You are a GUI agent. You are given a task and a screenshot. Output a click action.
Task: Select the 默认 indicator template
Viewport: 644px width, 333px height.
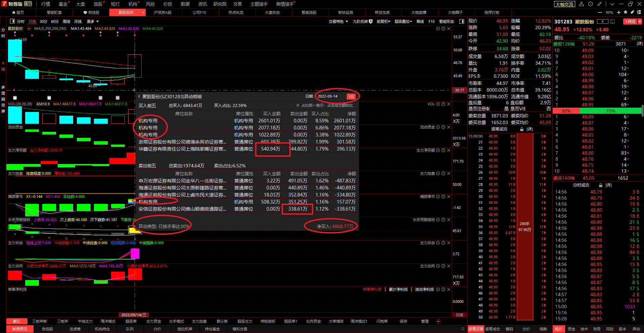pos(17,321)
